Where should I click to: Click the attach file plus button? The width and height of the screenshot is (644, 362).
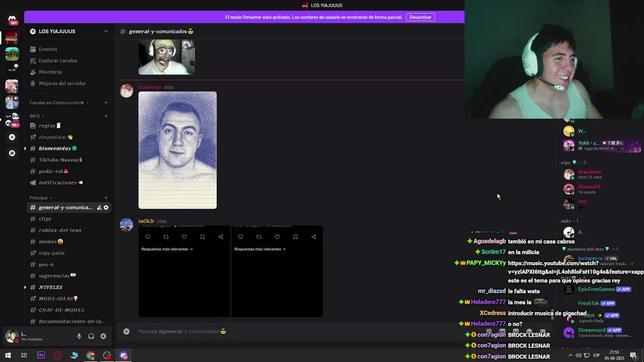[x=126, y=331]
